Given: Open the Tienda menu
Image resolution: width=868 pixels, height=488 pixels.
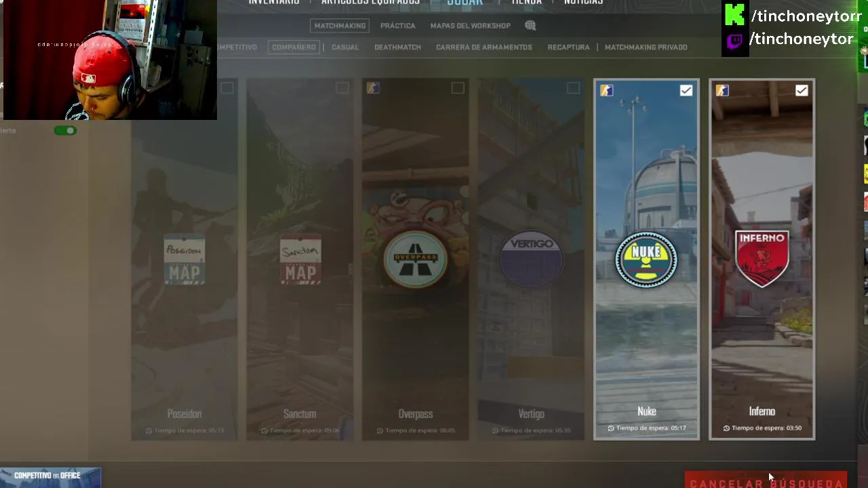Looking at the screenshot, I should click(x=526, y=3).
